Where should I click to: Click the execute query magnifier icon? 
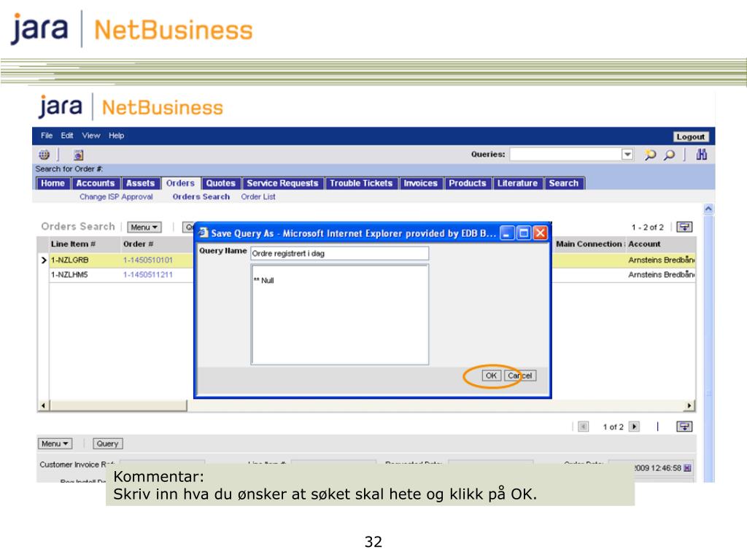[x=670, y=155]
